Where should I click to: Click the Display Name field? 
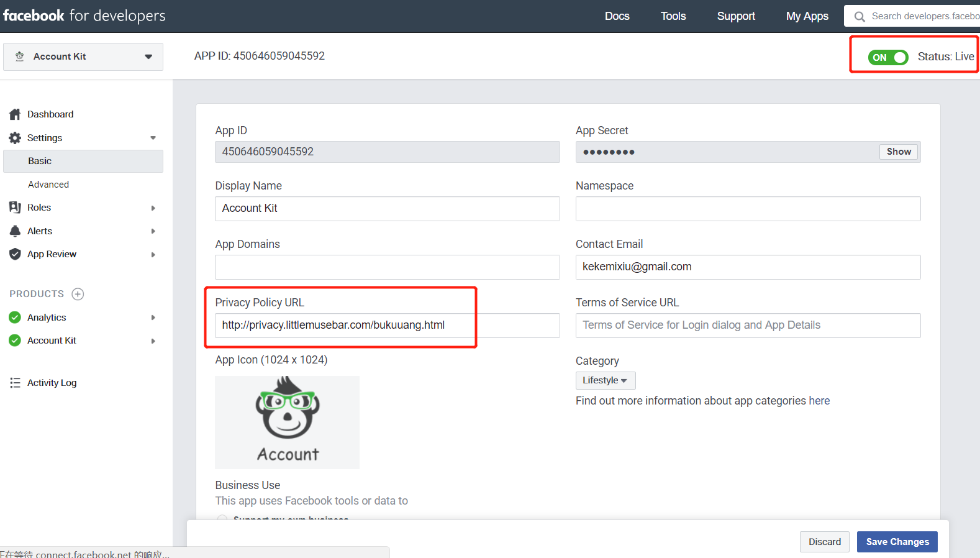coord(388,209)
